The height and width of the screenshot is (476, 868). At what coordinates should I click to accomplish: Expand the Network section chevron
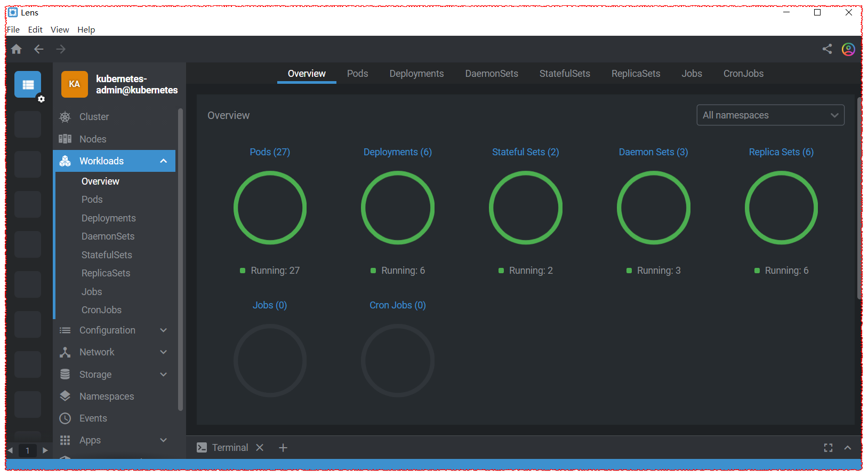[x=164, y=352]
